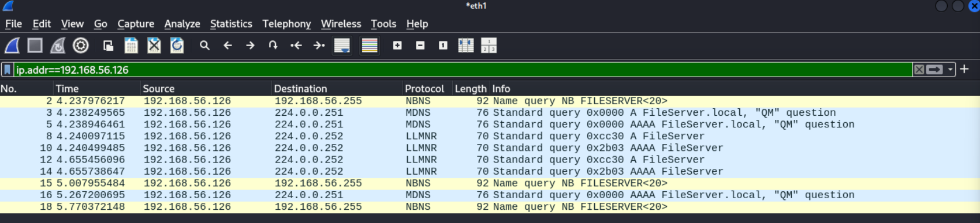Open the File menu

[x=13, y=24]
